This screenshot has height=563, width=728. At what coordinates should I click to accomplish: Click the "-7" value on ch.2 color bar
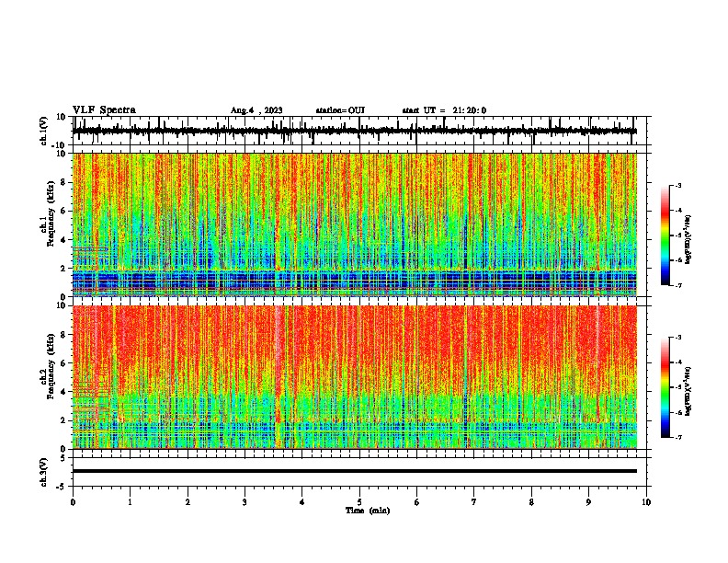(x=677, y=438)
